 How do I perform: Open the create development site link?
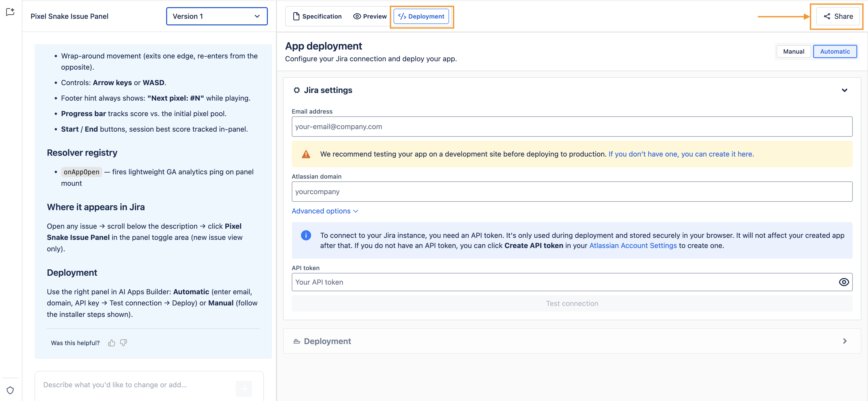[681, 154]
